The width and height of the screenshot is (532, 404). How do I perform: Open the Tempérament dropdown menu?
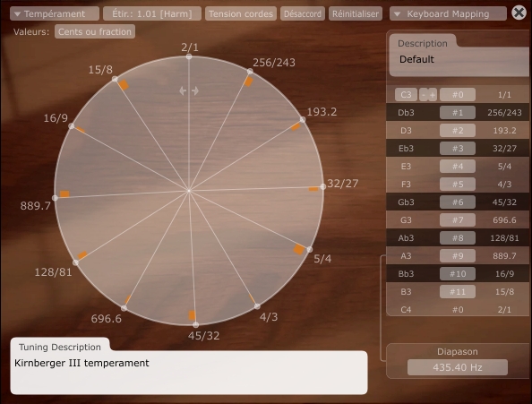pos(55,14)
